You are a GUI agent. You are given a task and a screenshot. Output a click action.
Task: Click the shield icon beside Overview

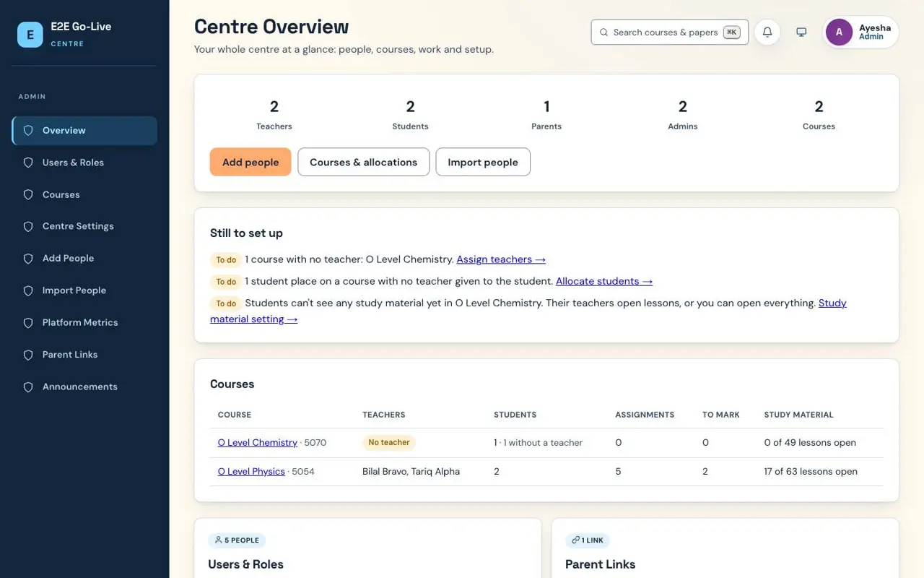point(28,131)
